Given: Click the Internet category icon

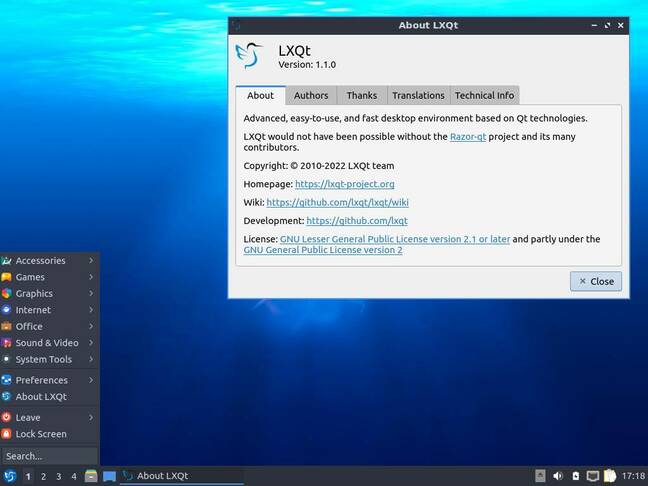Looking at the screenshot, I should [6, 310].
